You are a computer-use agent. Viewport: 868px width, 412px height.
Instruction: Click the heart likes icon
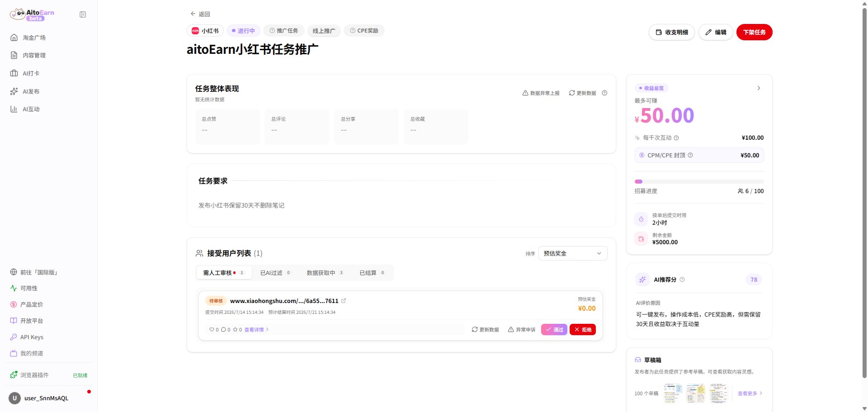pyautogui.click(x=212, y=330)
